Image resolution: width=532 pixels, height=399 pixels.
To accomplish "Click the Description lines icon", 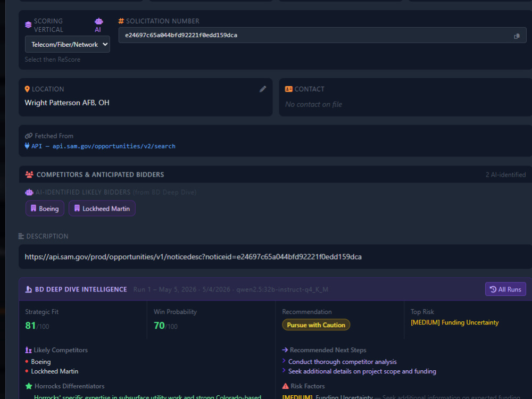I will coord(21,236).
